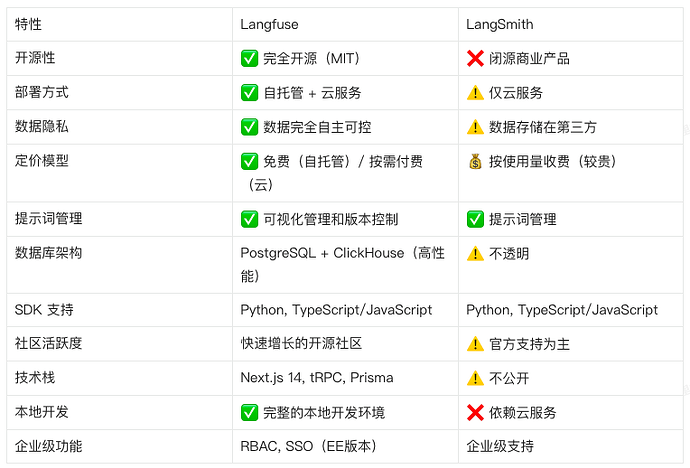Image resolution: width=690 pixels, height=468 pixels.
Task: Click the warning icon beside 不透明
Action: (x=475, y=253)
